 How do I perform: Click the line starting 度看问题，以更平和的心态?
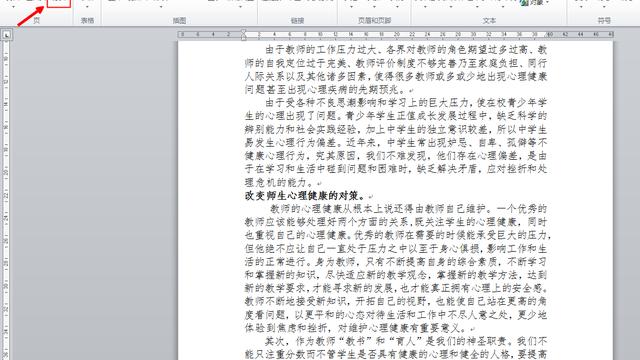click(x=396, y=315)
